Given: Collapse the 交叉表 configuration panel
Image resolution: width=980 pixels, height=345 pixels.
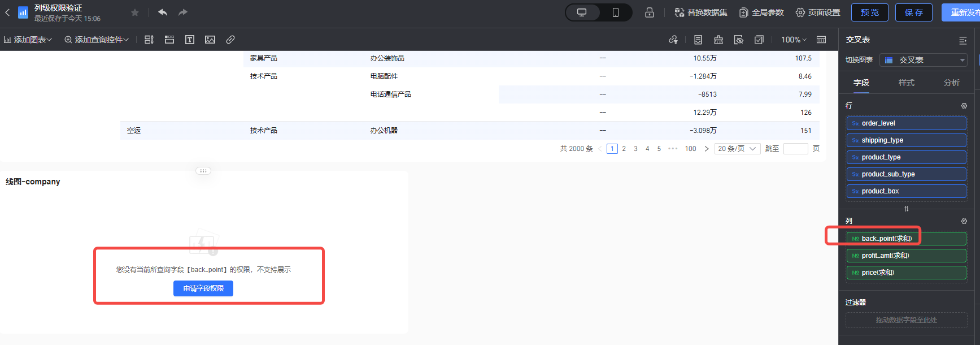Looking at the screenshot, I should [963, 40].
